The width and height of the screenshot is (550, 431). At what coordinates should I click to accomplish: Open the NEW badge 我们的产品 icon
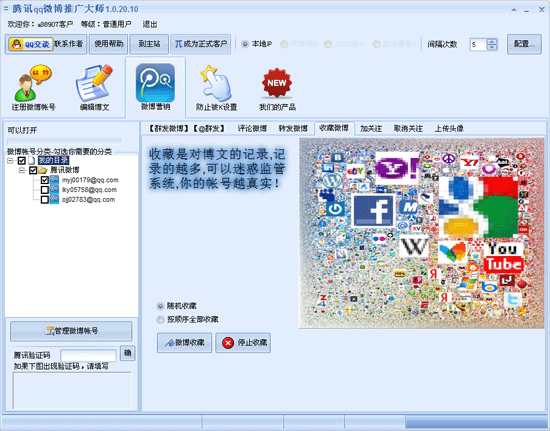[277, 88]
